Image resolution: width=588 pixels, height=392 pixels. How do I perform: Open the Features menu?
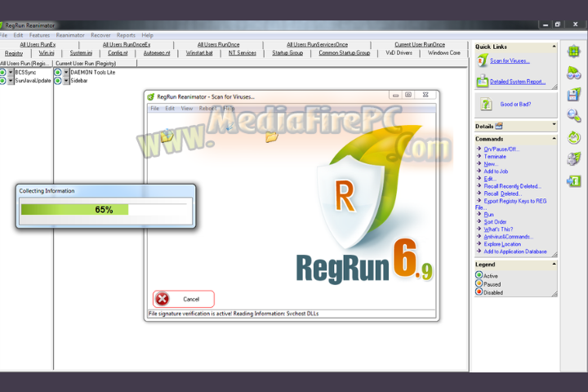39,35
